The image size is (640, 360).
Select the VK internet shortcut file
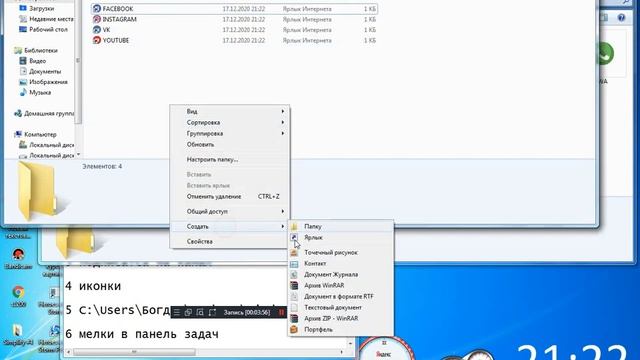pyautogui.click(x=234, y=30)
